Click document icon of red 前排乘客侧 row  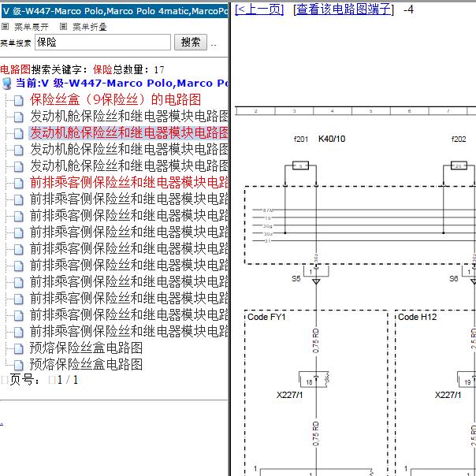(x=18, y=183)
